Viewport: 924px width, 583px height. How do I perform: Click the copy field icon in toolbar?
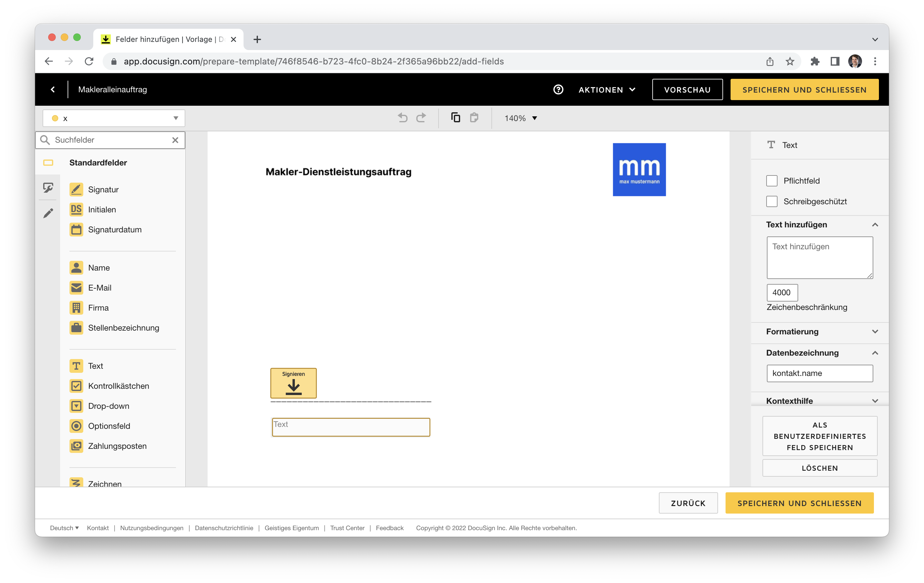coord(455,118)
